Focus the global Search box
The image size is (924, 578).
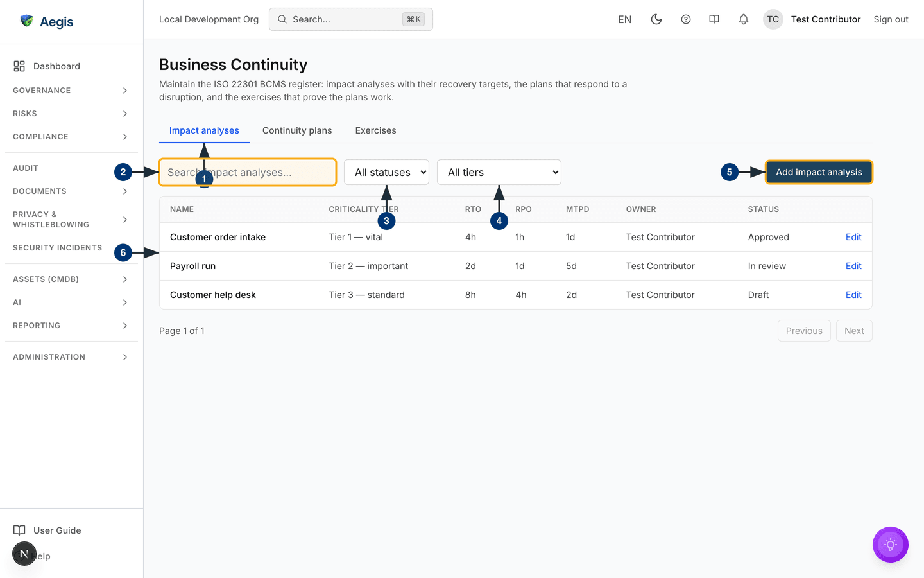(x=351, y=19)
